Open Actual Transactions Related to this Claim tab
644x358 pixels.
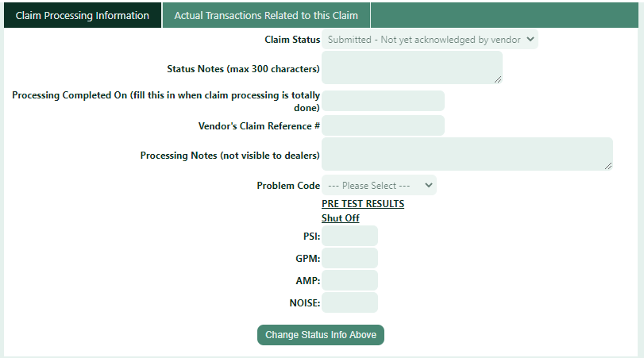click(x=266, y=16)
